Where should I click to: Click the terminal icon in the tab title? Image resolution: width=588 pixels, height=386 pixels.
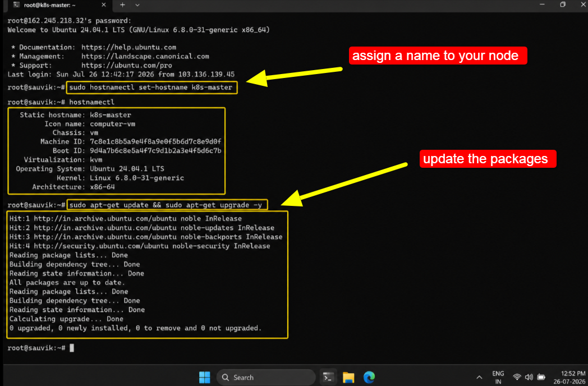16,5
